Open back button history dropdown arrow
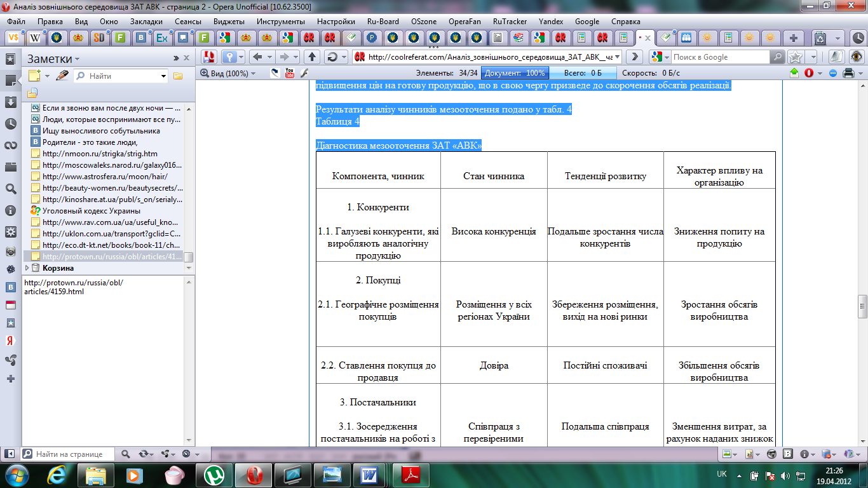868x488 pixels. (x=269, y=57)
